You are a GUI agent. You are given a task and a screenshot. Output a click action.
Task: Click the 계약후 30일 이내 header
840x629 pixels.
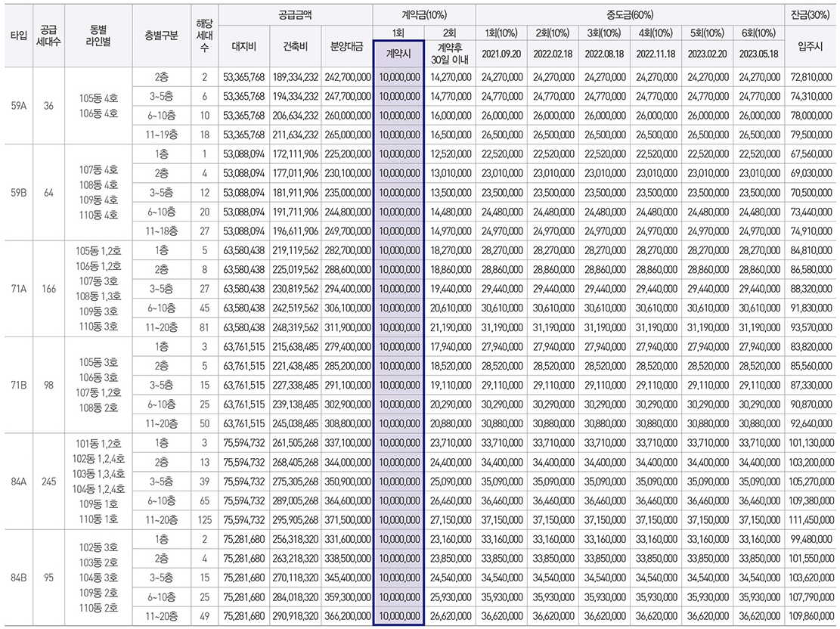(x=450, y=54)
